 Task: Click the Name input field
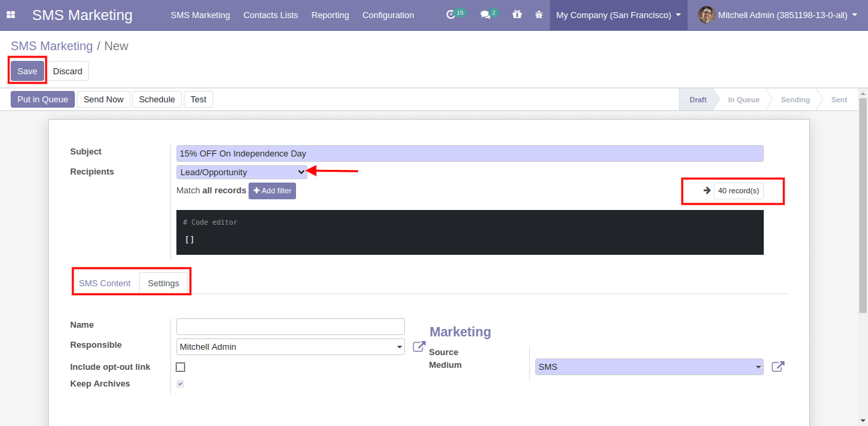click(291, 326)
